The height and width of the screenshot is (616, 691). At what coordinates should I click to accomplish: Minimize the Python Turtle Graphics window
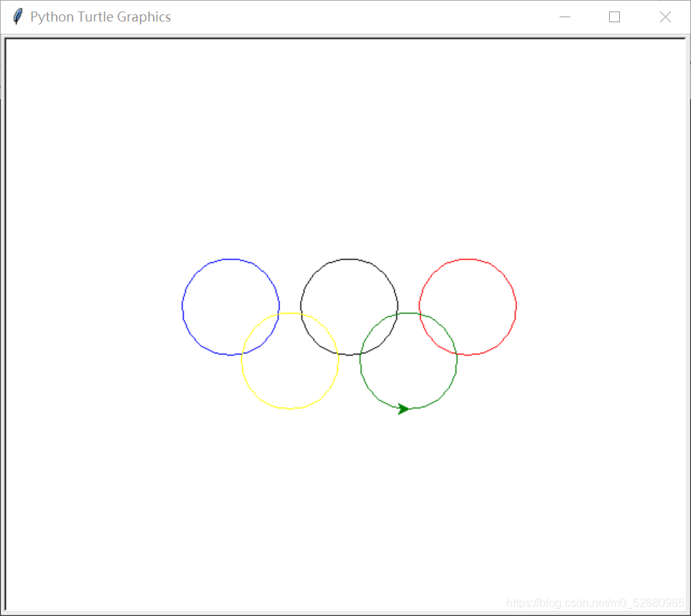(565, 17)
